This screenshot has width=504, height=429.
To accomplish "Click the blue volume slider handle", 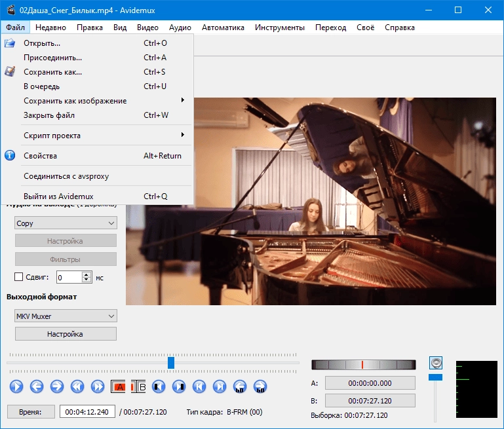I will pos(436,377).
